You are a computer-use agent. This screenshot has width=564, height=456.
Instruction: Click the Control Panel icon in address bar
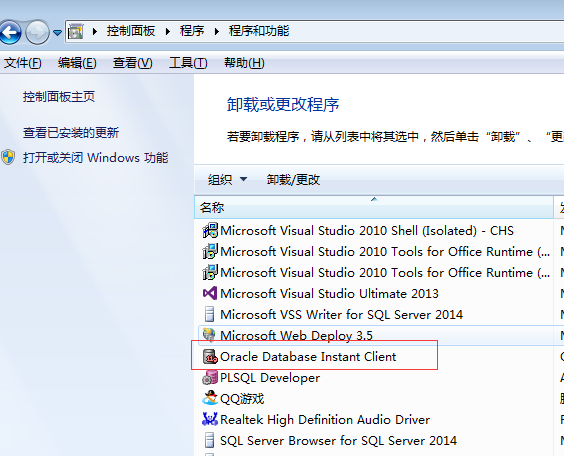tap(76, 31)
